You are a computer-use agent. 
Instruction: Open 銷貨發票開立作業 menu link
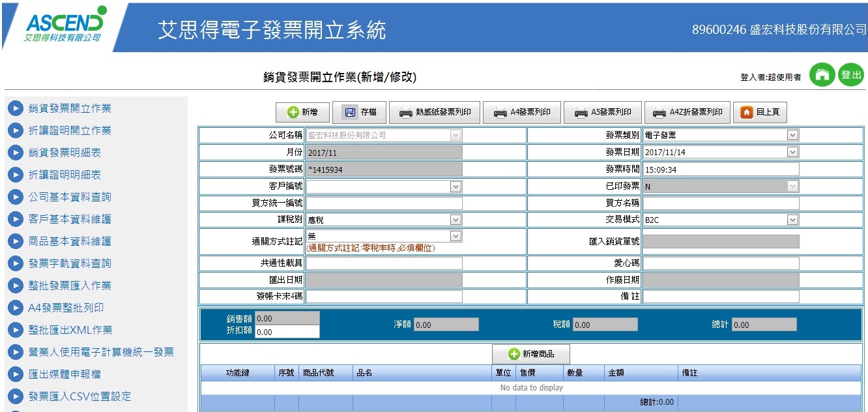[x=70, y=108]
